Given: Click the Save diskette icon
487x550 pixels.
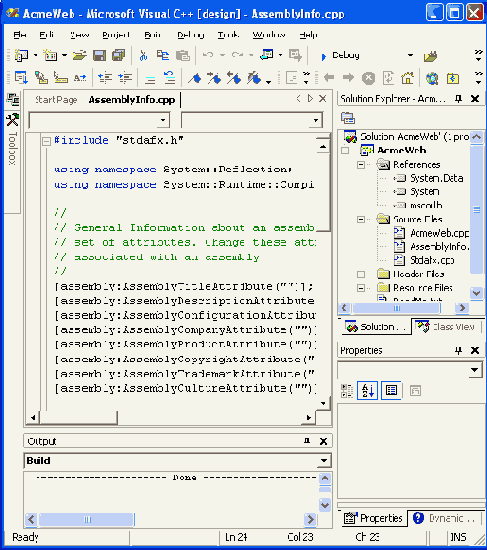Looking at the screenshot, I should coord(99,55).
